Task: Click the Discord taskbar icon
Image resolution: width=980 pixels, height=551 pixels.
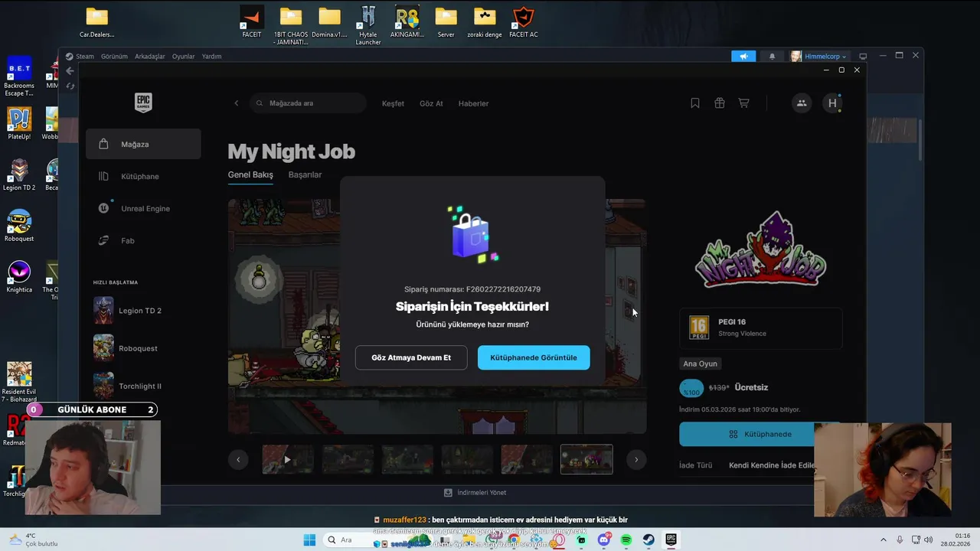Action: click(604, 540)
